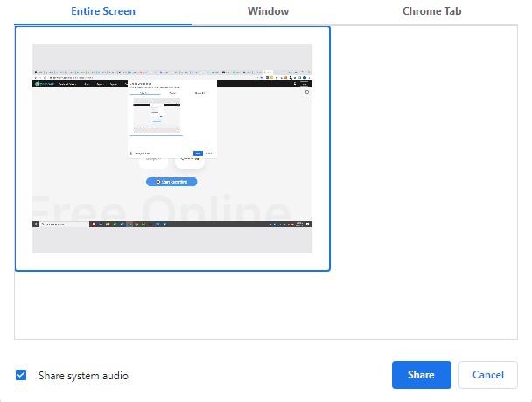Open the Window tab
This screenshot has width=532, height=402.
(x=268, y=11)
